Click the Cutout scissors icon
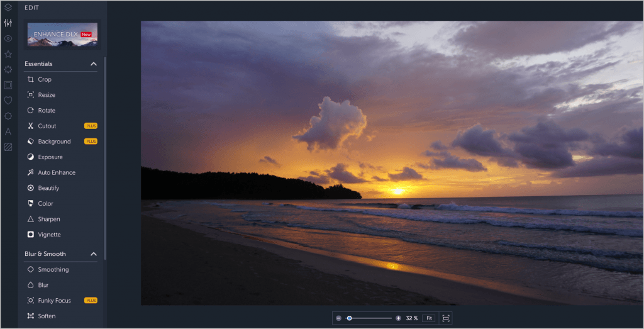Screen dimensions: 644x329 [30, 126]
